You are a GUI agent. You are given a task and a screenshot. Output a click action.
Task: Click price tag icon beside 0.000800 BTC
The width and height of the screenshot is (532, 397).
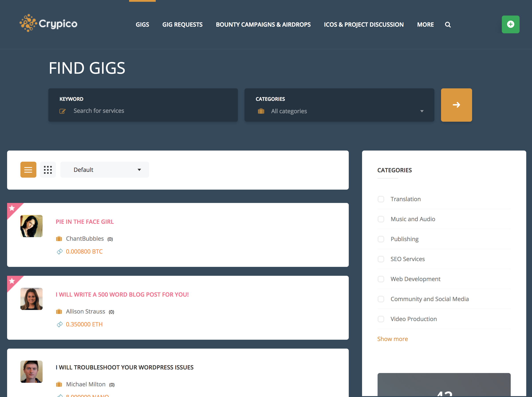point(59,252)
